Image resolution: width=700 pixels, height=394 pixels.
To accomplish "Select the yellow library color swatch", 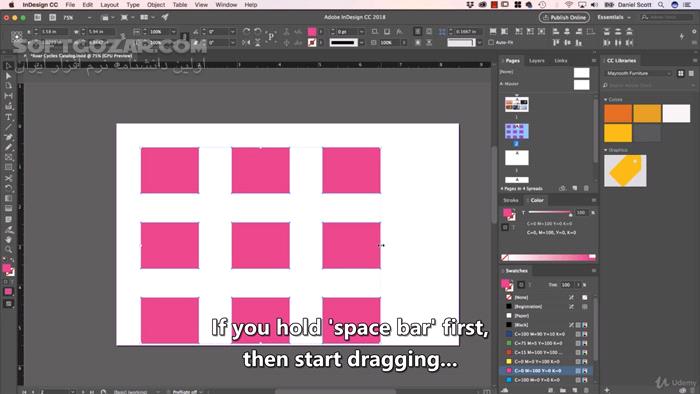I will click(x=618, y=133).
